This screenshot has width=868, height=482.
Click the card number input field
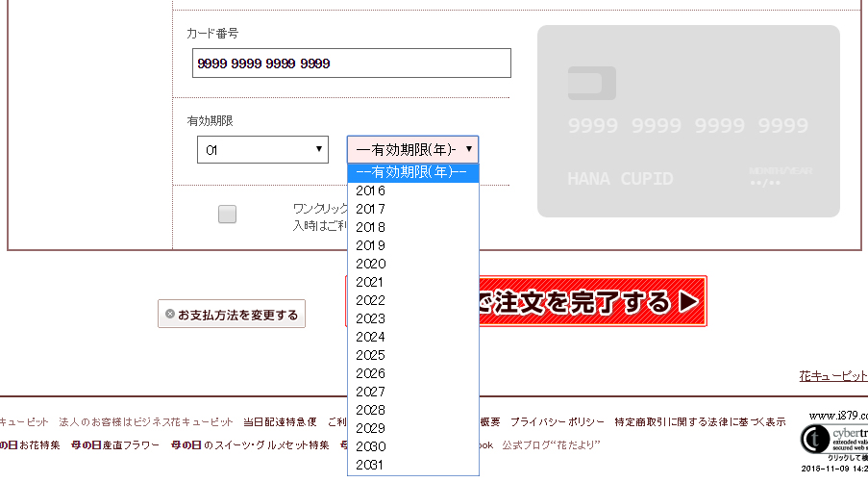(352, 63)
